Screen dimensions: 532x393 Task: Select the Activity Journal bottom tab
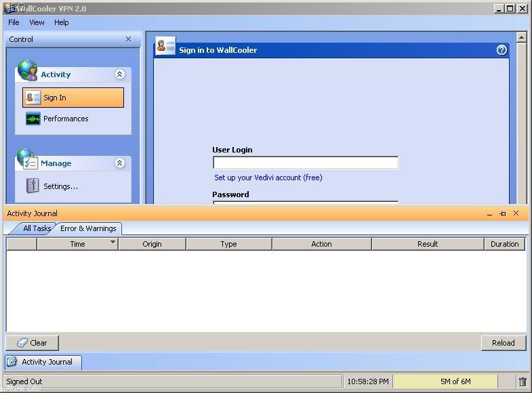tap(43, 362)
